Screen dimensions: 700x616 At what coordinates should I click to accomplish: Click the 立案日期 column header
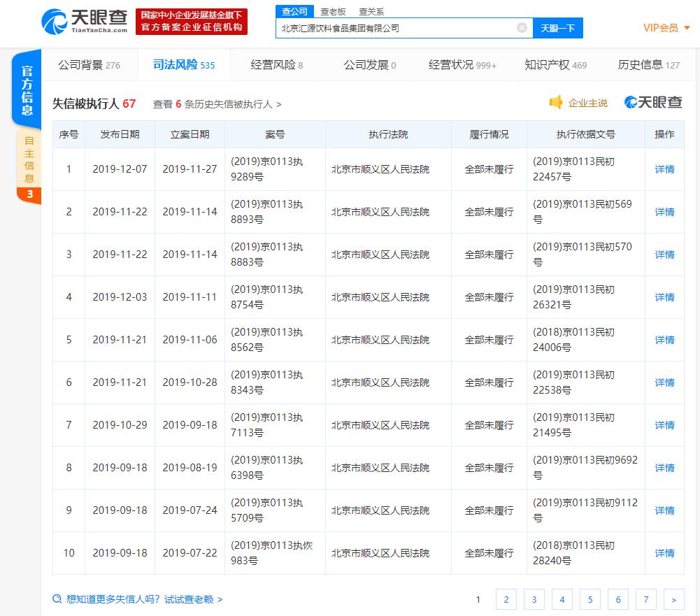click(190, 134)
